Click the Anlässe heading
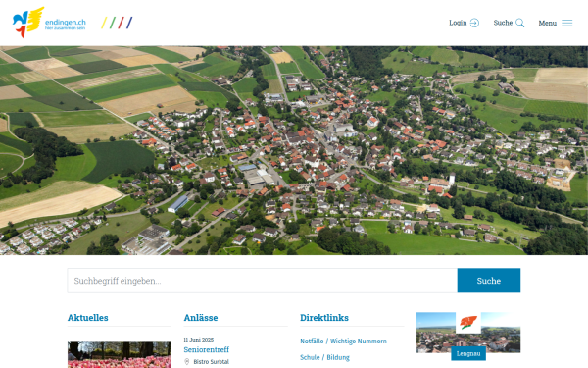The height and width of the screenshot is (368, 588). [201, 318]
